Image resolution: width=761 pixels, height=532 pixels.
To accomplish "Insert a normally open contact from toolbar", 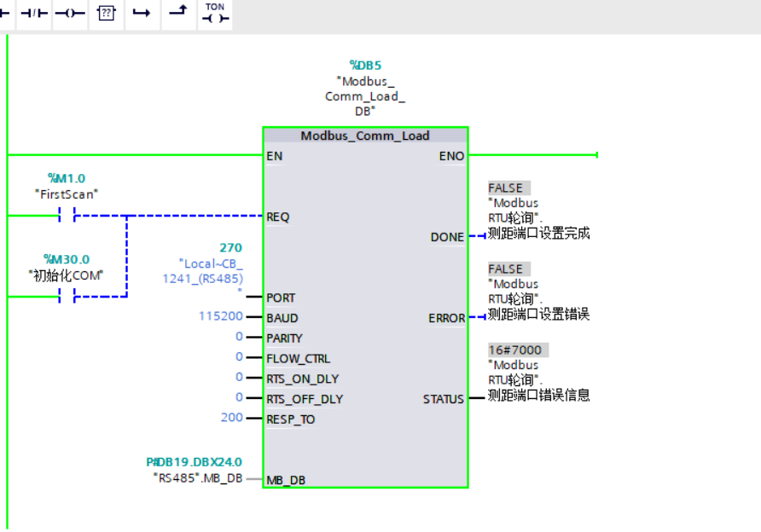I will coord(5,14).
